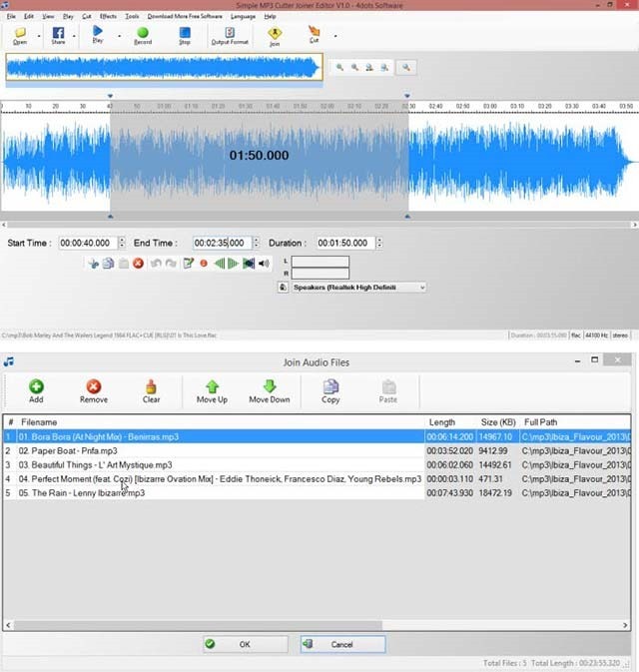639x672 pixels.
Task: Click the Cancel button in Join dialog
Action: click(342, 644)
